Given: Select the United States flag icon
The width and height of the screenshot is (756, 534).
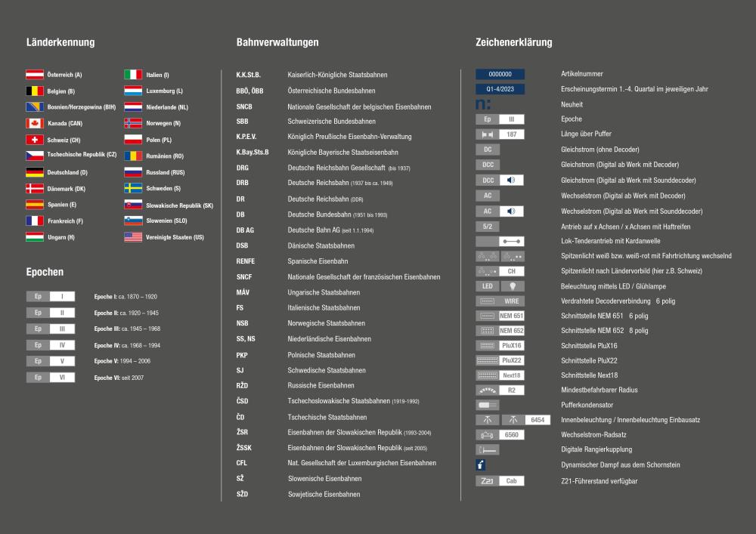Looking at the screenshot, I should pyautogui.click(x=133, y=237).
